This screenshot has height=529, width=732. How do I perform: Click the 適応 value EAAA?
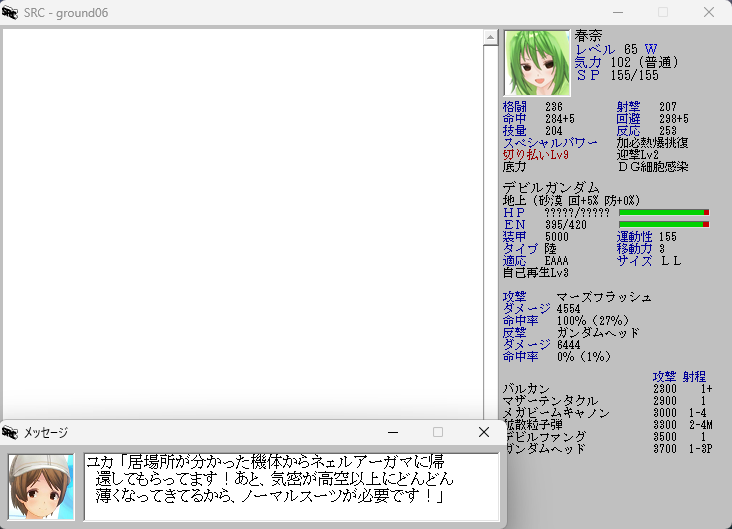coord(556,261)
